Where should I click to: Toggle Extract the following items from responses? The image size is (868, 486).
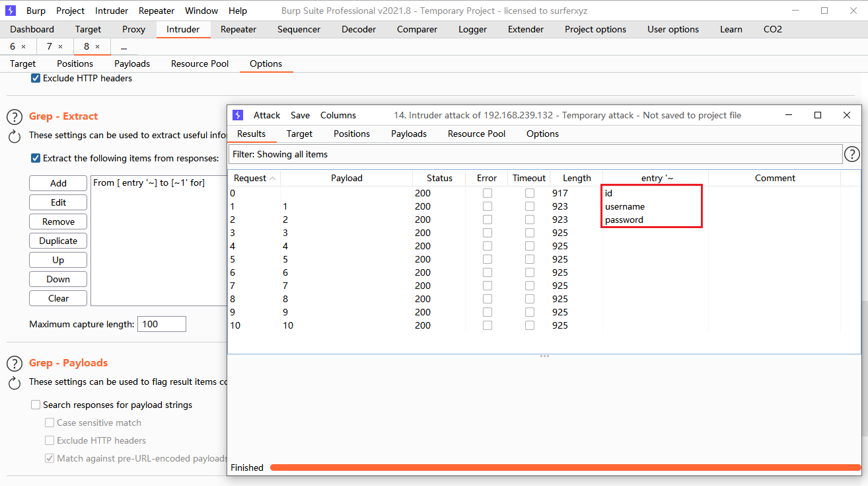pyautogui.click(x=36, y=158)
